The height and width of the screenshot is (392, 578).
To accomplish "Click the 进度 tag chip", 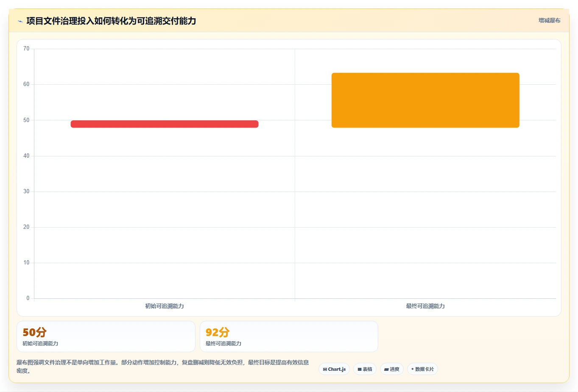I will (392, 369).
